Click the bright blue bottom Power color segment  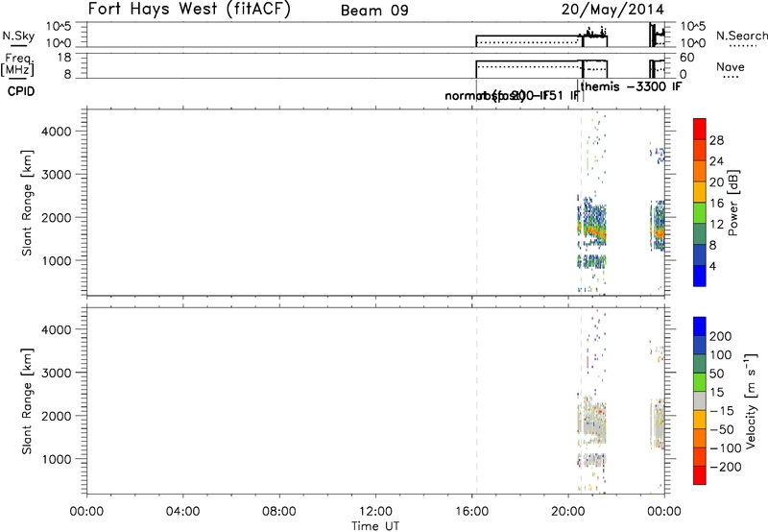coord(700,276)
